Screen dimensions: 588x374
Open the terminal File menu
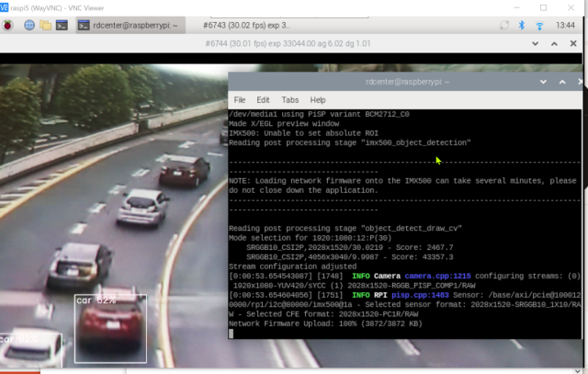point(240,100)
